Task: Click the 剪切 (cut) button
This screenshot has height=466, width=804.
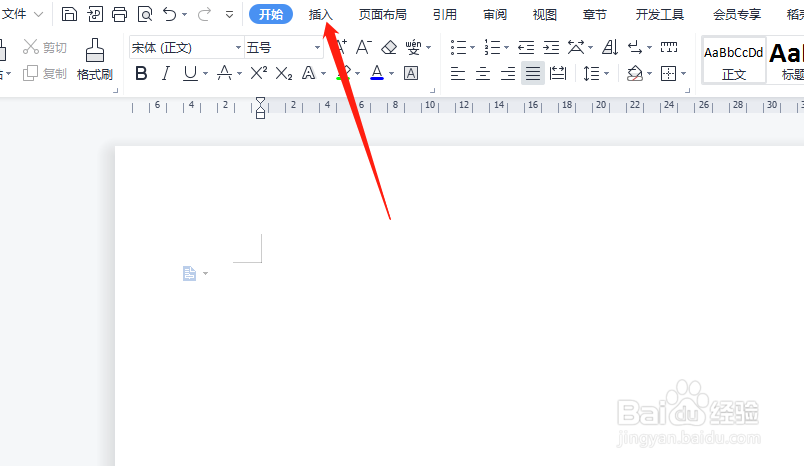Action: point(45,47)
